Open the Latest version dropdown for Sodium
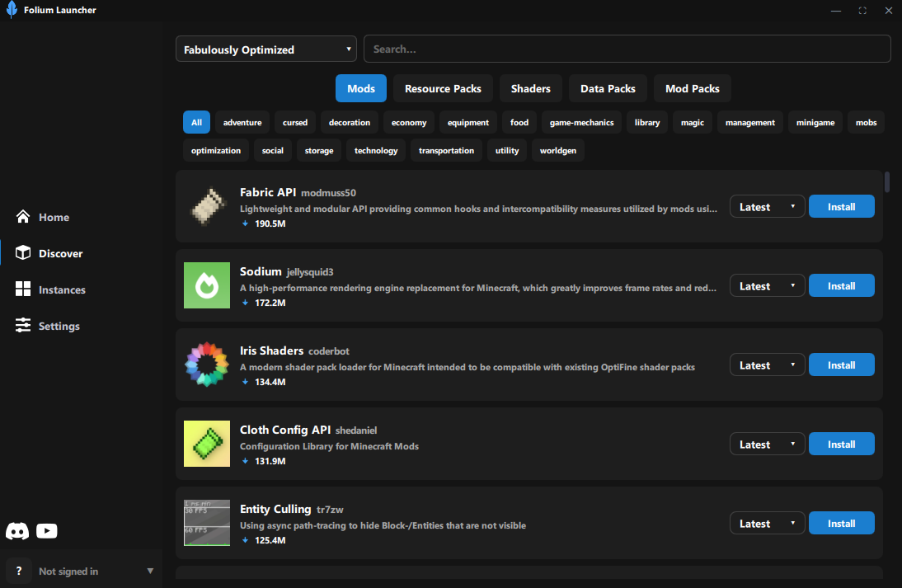Image resolution: width=902 pixels, height=588 pixels. [767, 286]
